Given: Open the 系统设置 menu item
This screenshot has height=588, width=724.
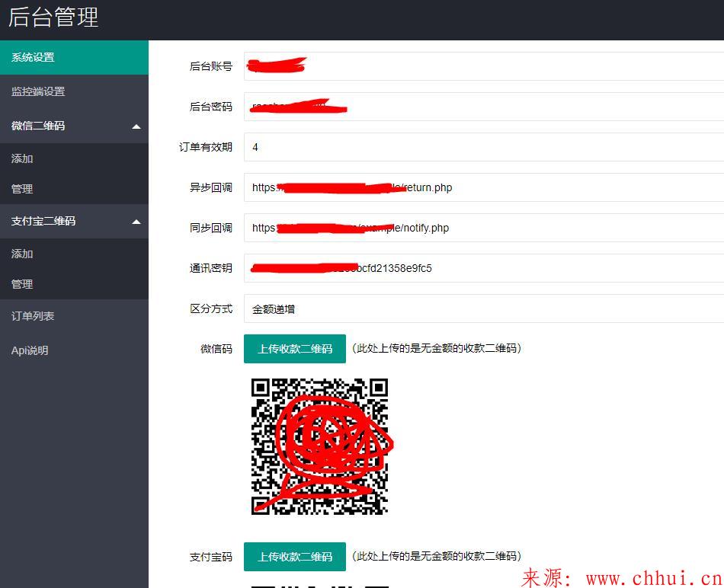Looking at the screenshot, I should [x=74, y=57].
